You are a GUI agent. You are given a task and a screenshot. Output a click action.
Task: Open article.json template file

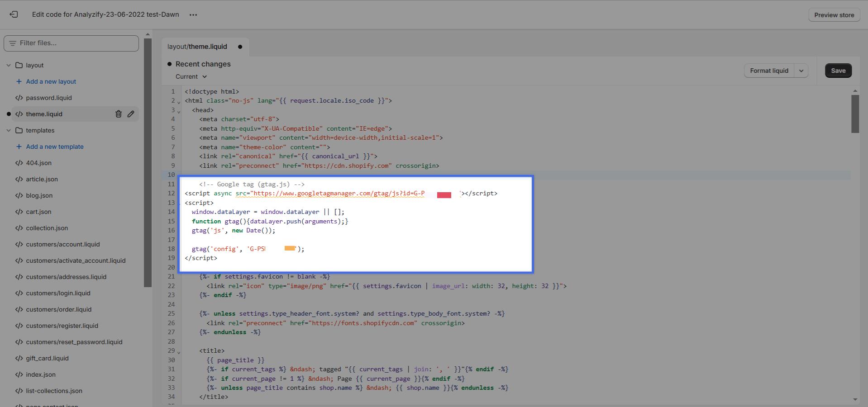click(42, 179)
